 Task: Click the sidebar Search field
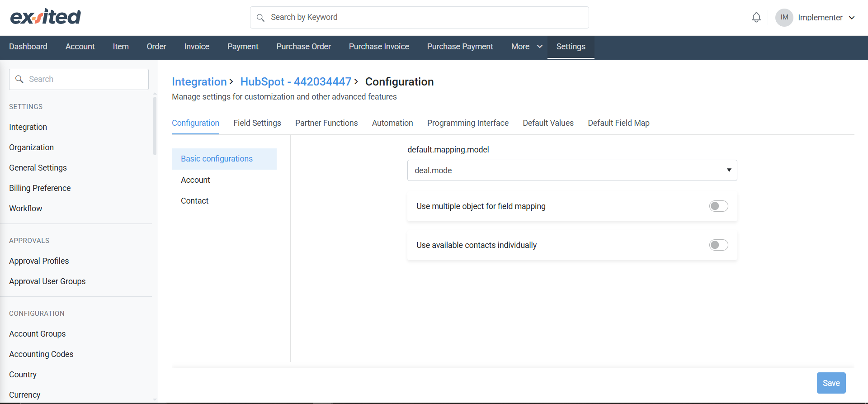pyautogui.click(x=79, y=79)
